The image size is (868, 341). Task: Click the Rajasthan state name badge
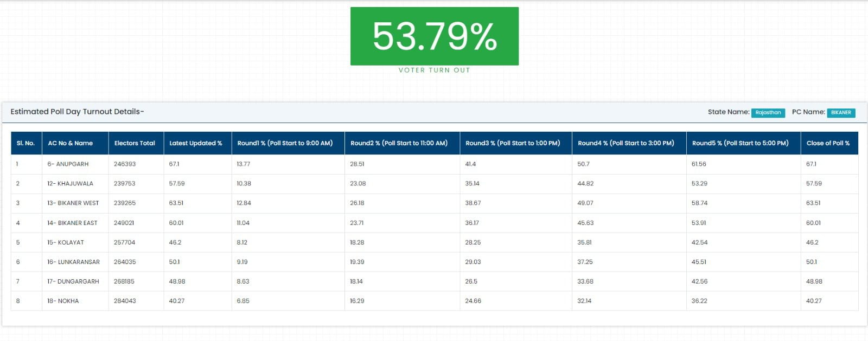(768, 113)
